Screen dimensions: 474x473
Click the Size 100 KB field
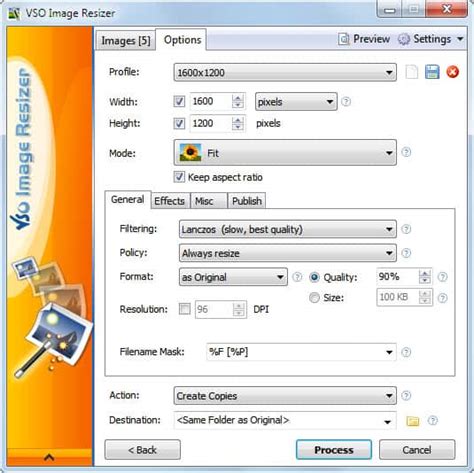click(x=397, y=297)
